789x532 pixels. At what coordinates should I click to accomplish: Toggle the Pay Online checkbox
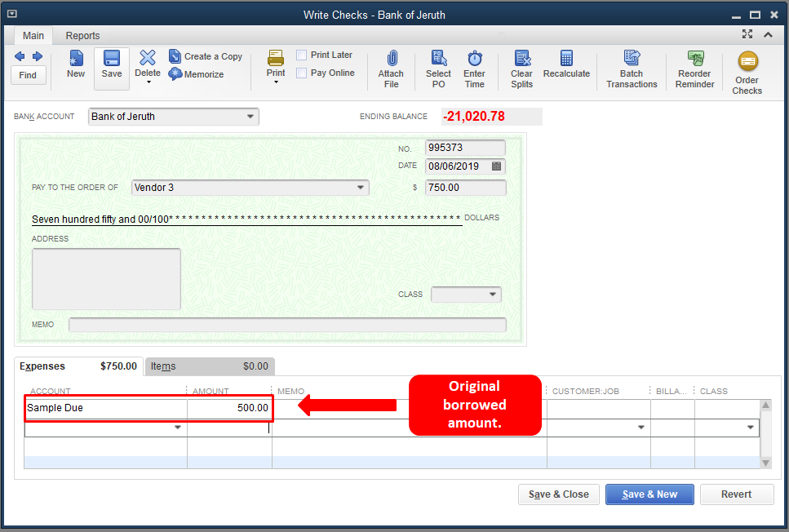coord(301,73)
